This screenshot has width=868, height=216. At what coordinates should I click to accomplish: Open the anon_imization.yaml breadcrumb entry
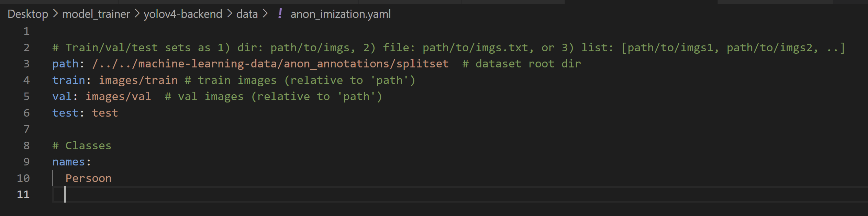pos(340,14)
